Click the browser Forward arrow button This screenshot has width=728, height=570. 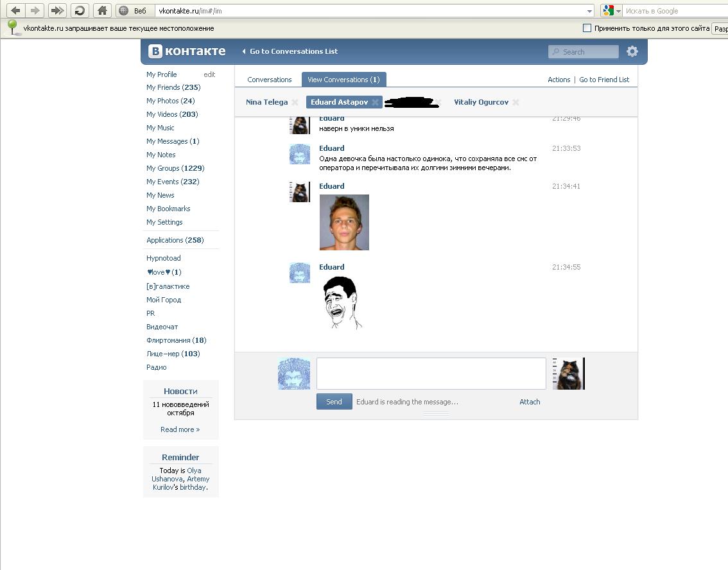pyautogui.click(x=35, y=10)
